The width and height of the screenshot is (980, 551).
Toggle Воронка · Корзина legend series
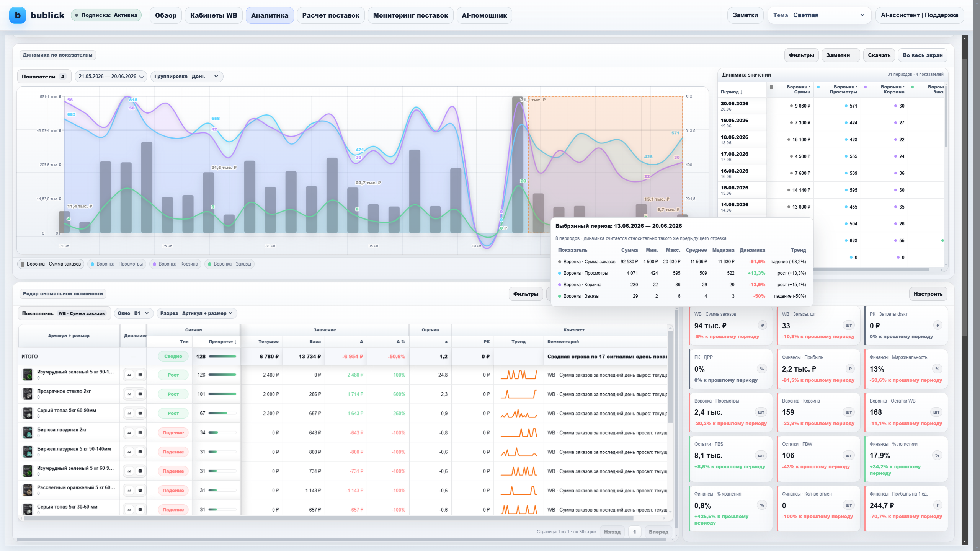pos(175,264)
